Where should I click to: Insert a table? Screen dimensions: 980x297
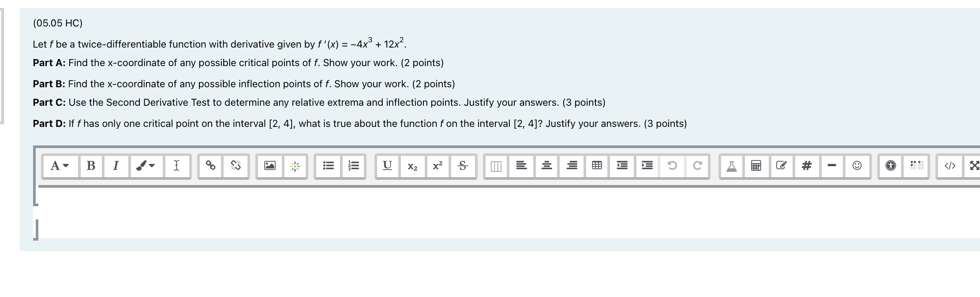click(x=597, y=166)
